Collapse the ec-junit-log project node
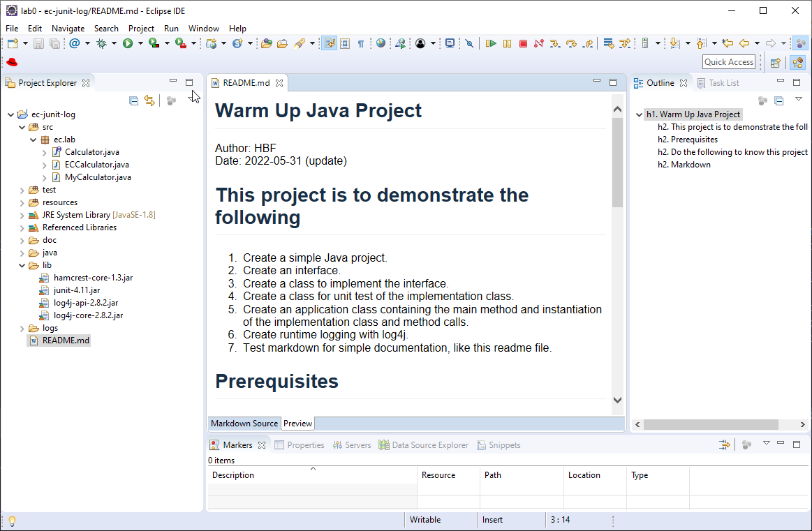Screen dimensions: 812x531 (11, 114)
